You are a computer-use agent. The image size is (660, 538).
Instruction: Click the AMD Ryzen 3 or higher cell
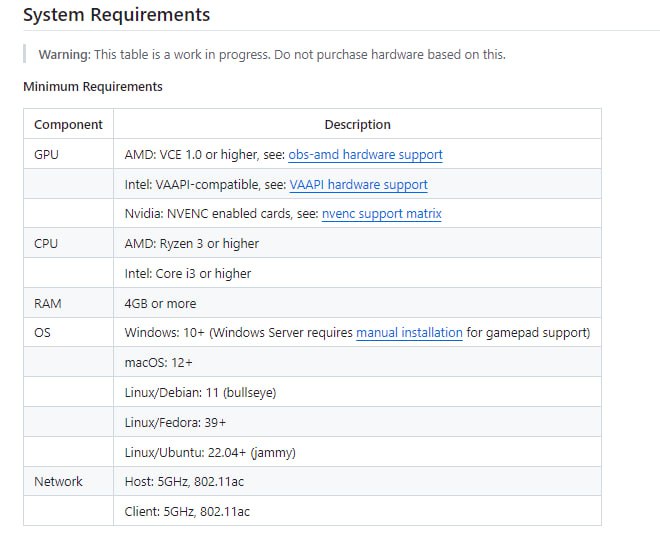pos(191,244)
